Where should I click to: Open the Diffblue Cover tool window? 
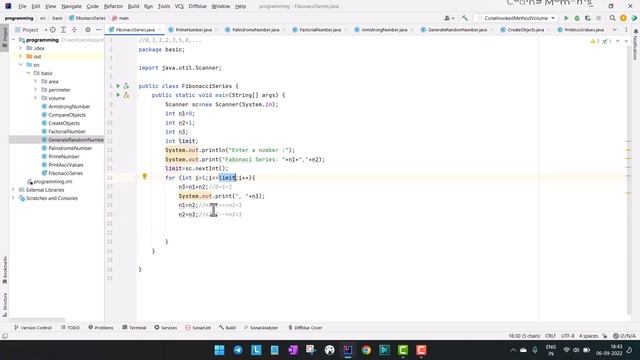coord(305,328)
